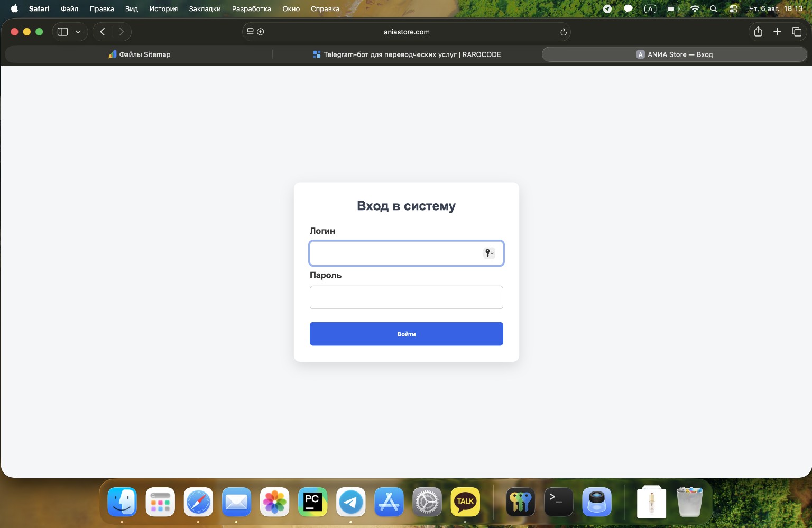
Task: Open the Share sheet icon
Action: 758,32
